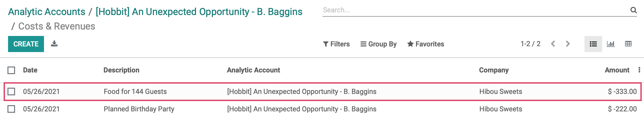This screenshot has width=644, height=117.
Task: Go to next page arrow
Action: [568, 44]
